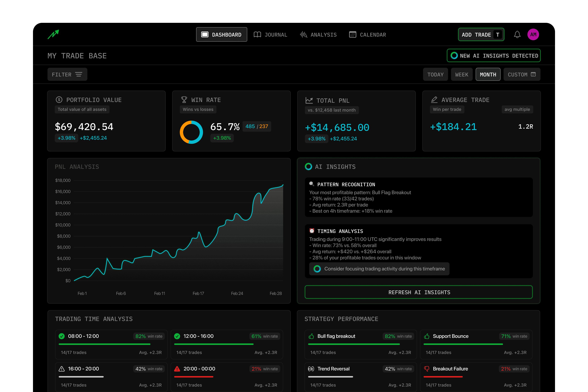Open the Filter options
This screenshot has height=392, width=588.
click(x=67, y=74)
